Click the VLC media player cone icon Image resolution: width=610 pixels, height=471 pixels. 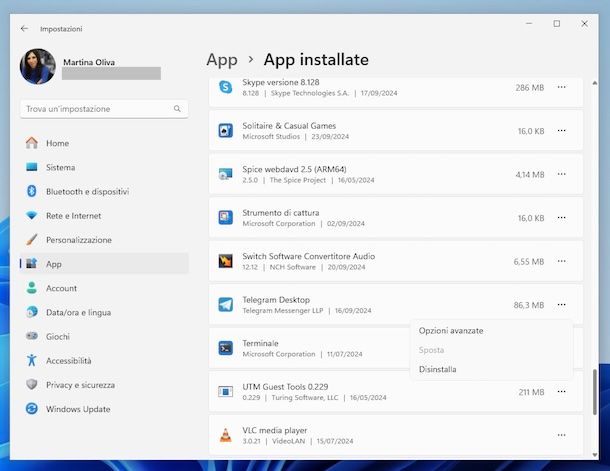(225, 435)
